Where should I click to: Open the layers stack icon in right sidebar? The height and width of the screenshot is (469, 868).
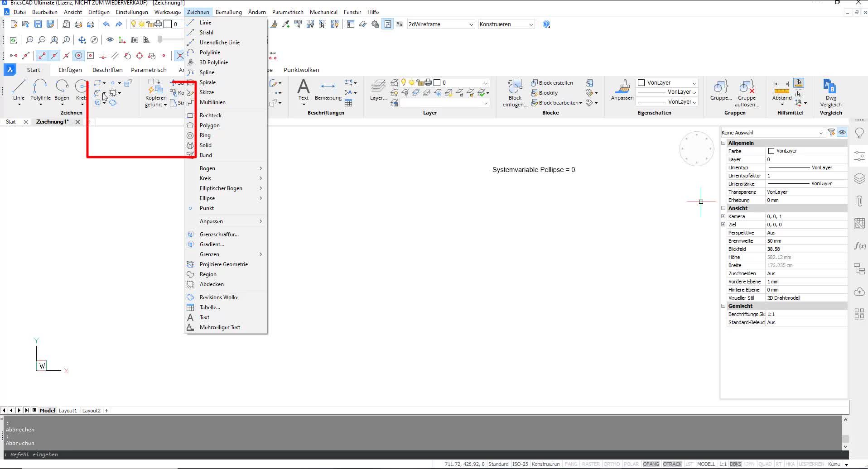tap(859, 178)
